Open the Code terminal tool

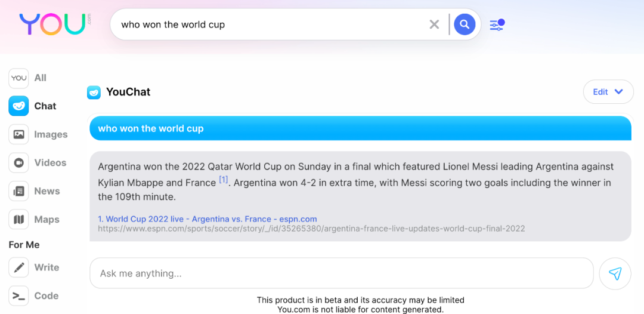tap(19, 295)
